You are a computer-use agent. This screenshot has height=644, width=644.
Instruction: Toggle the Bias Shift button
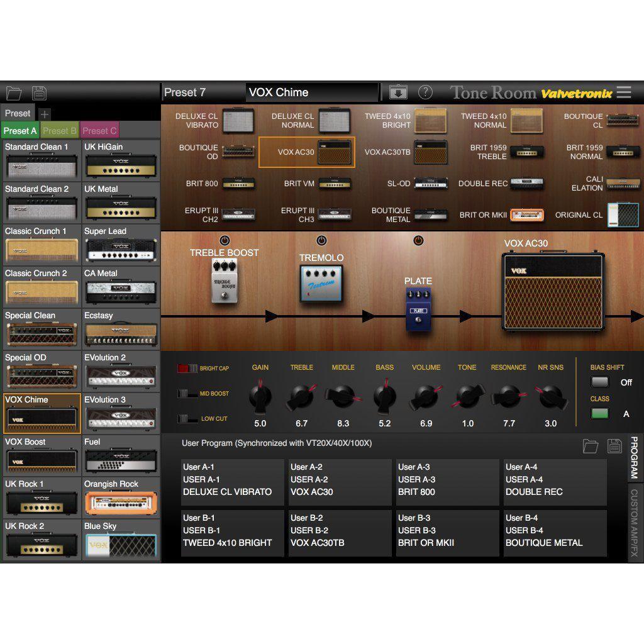tap(600, 382)
